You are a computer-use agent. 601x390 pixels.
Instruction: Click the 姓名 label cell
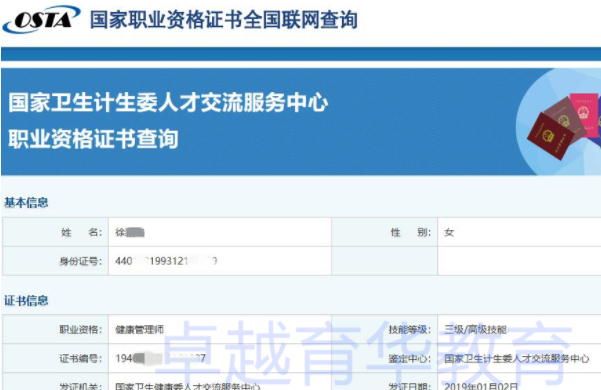[56, 232]
